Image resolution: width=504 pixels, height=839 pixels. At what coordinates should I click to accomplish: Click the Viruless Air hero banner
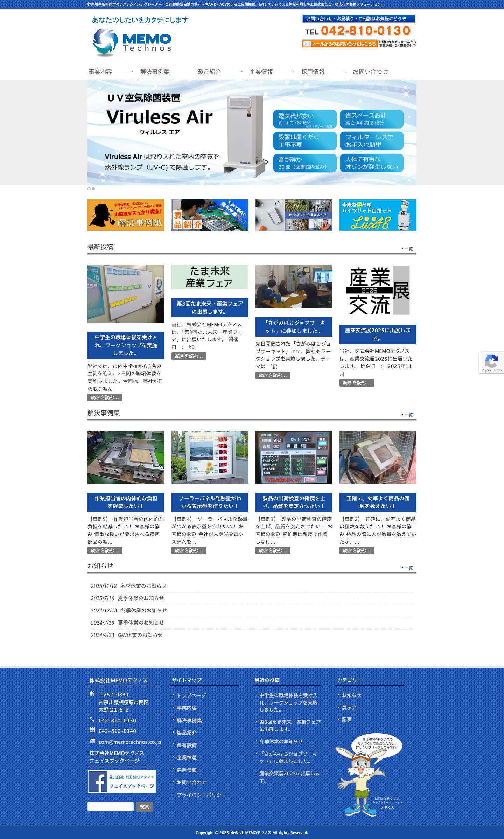252,133
